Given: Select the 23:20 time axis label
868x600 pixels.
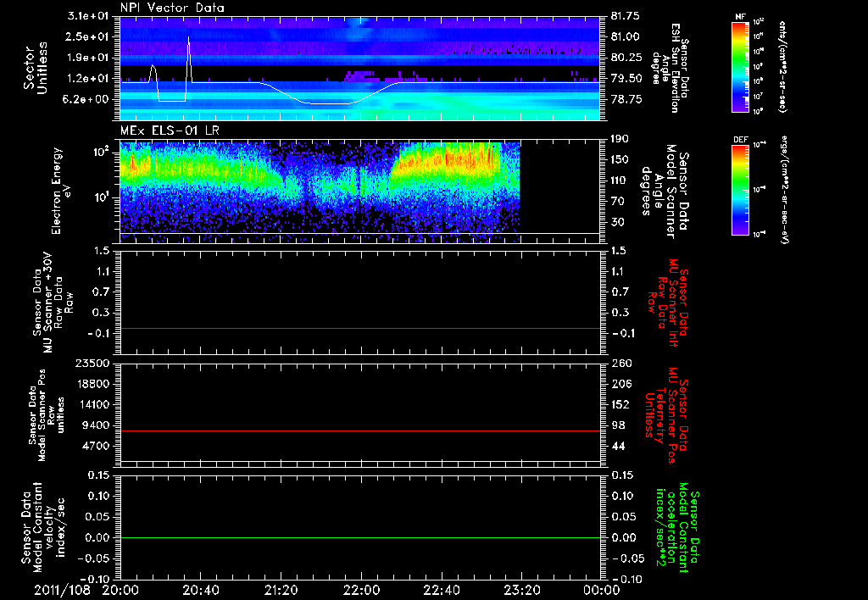Looking at the screenshot, I should click(x=522, y=589).
